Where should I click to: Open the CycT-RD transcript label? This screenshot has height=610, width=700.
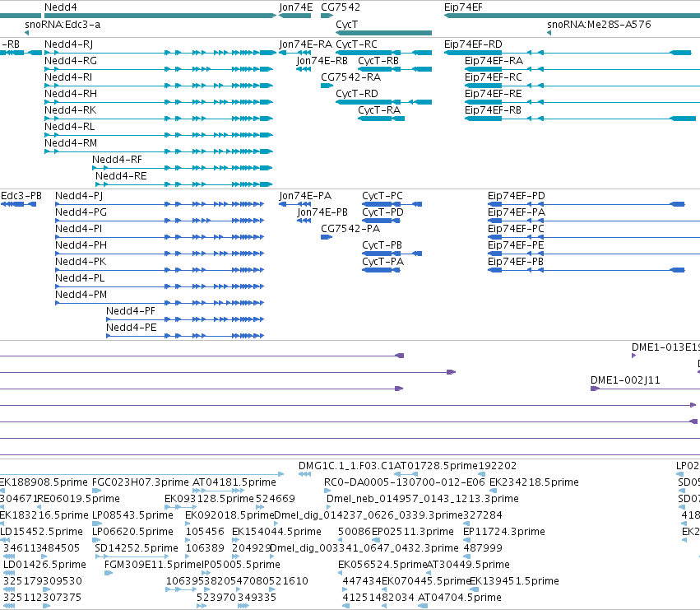click(357, 94)
